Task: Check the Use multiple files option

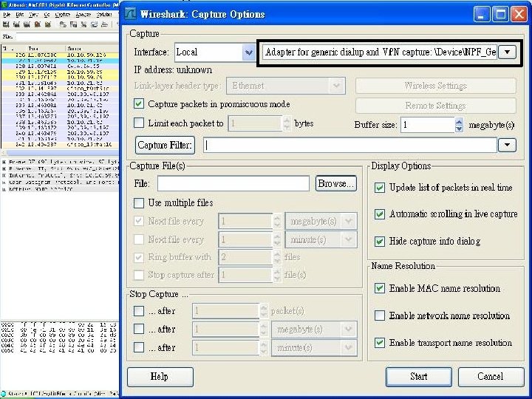Action: pyautogui.click(x=139, y=203)
